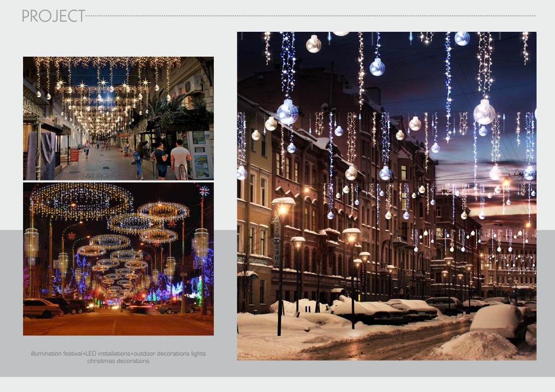Click the 'christmas decorations' caption line

pyautogui.click(x=118, y=361)
